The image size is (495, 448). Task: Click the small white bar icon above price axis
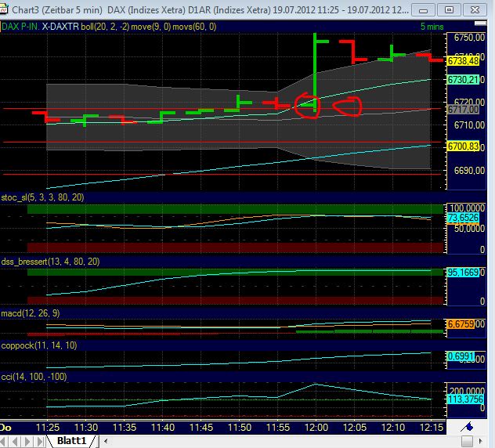coord(480,23)
